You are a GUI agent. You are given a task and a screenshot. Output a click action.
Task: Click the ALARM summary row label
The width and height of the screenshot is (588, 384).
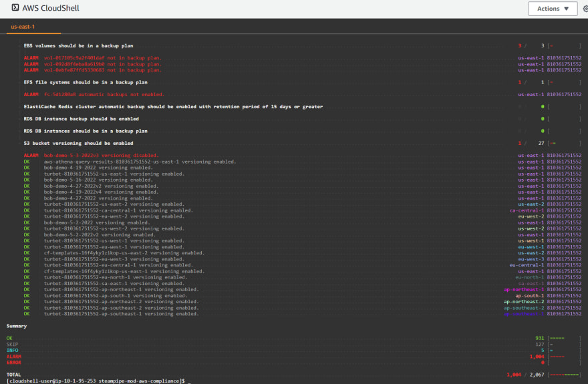pos(14,357)
